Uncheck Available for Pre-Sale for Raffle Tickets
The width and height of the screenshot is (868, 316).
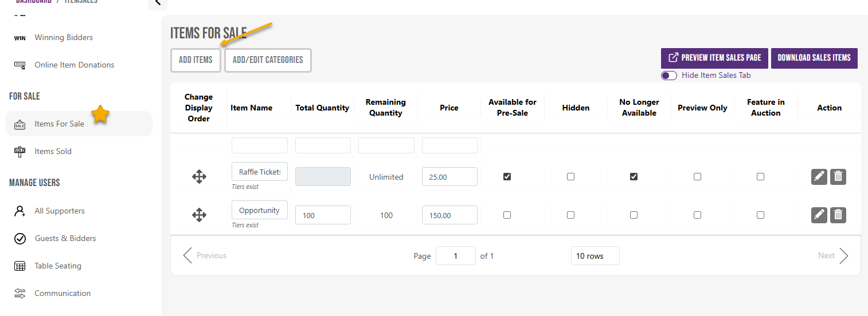click(507, 177)
